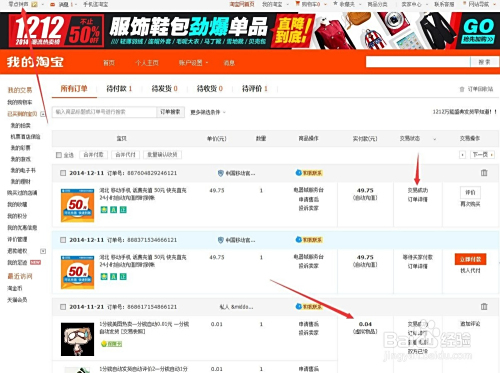Screen dimensions: 500x373
Task: Open the first 50元 recharge product thumbnail
Action: coord(77,205)
